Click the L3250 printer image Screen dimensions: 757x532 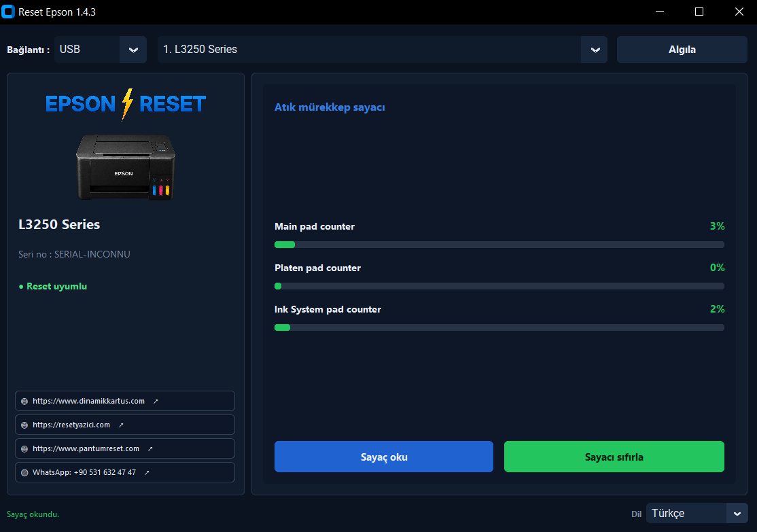point(126,166)
